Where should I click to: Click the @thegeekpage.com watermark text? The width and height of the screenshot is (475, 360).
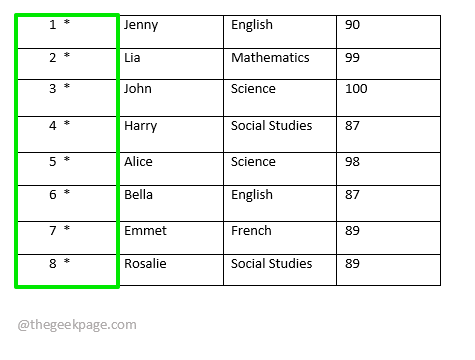tap(77, 325)
